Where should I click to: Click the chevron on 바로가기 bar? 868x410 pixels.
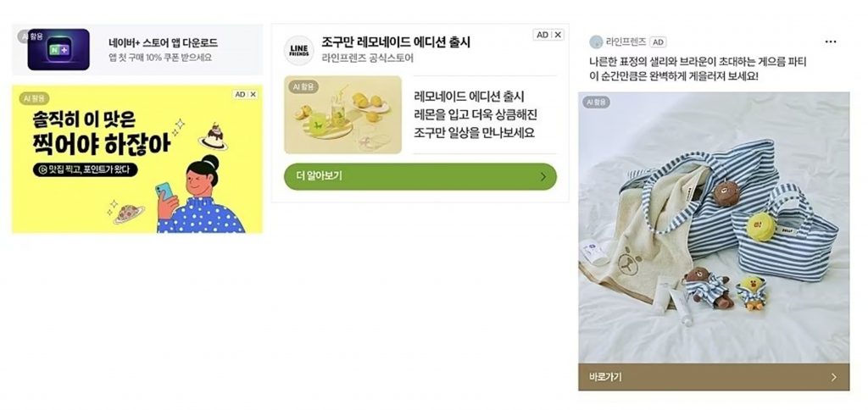[x=834, y=377]
